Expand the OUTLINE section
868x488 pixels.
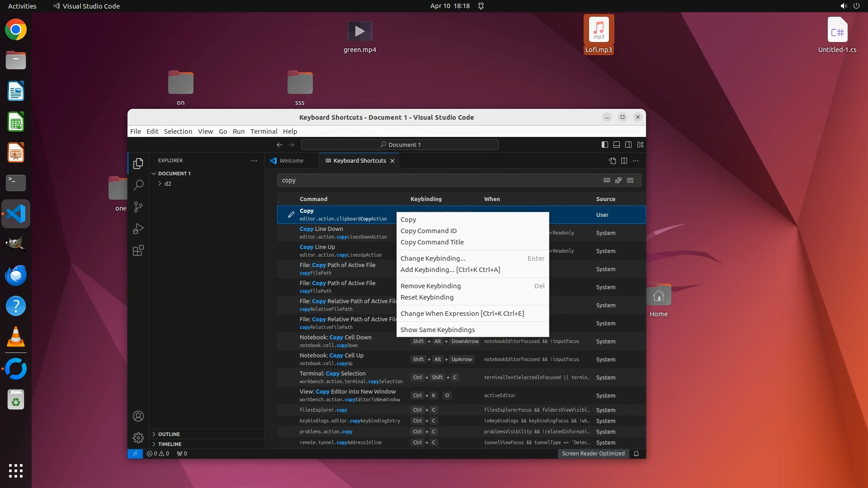[x=169, y=434]
